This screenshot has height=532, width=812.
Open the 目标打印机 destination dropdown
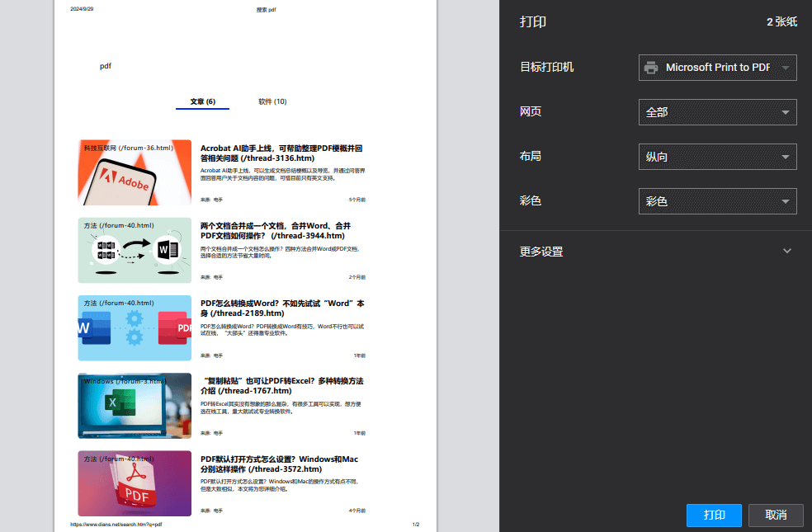pos(717,68)
